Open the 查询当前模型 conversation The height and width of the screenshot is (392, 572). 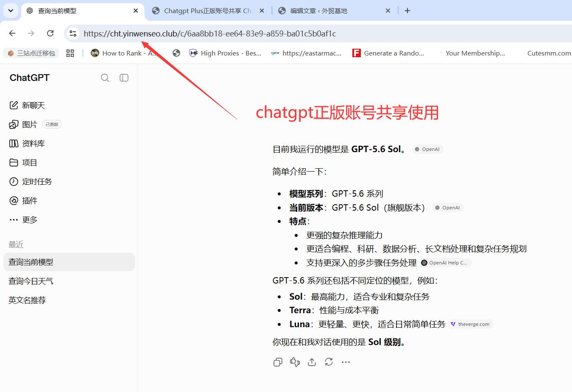coord(69,262)
